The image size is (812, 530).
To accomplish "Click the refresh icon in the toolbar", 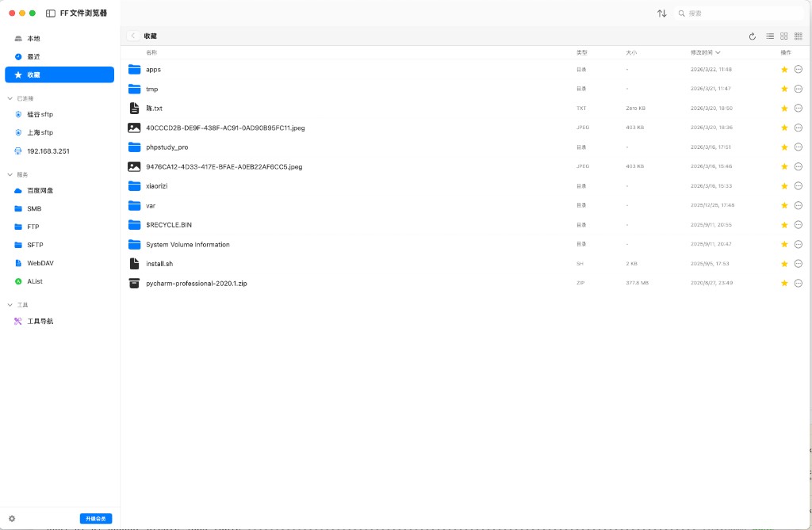I will [x=753, y=36].
